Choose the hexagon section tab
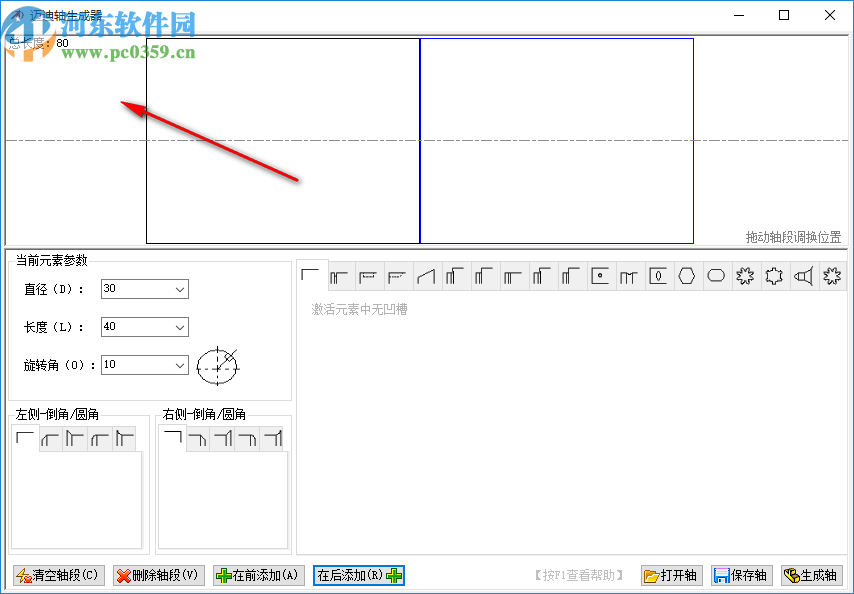This screenshot has height=594, width=854. coord(687,277)
